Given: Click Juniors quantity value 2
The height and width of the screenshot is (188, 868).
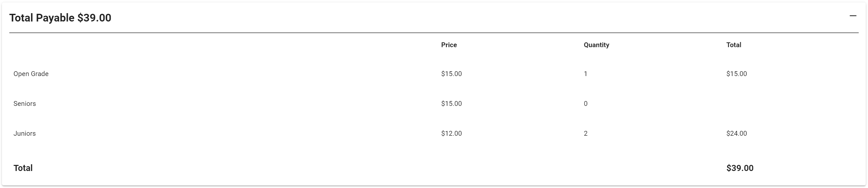Looking at the screenshot, I should (x=586, y=133).
